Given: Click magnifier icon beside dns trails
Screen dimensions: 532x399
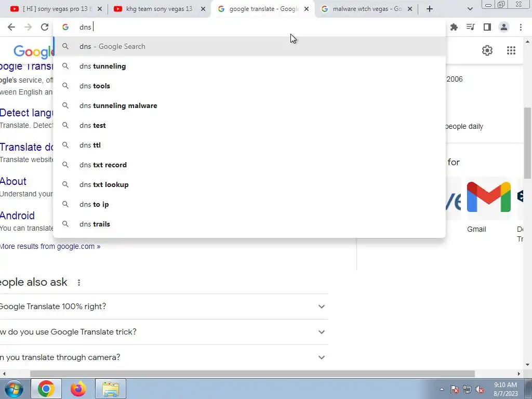Looking at the screenshot, I should point(65,224).
